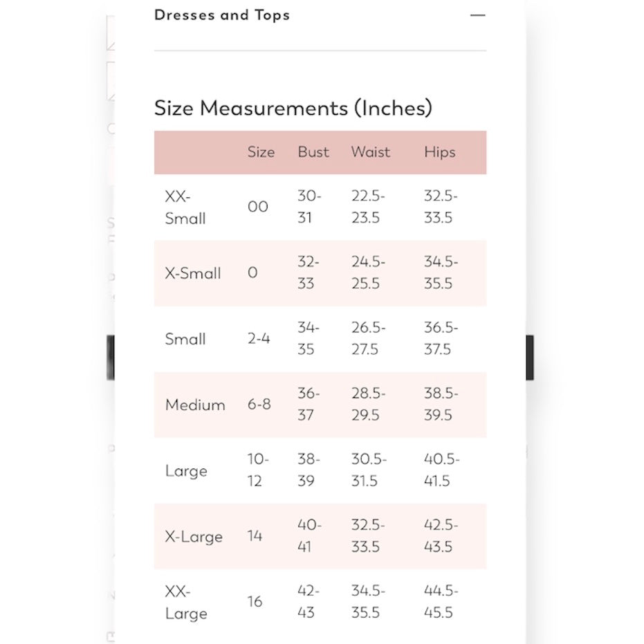The height and width of the screenshot is (644, 644).
Task: Select the Medium row label
Action: pyautogui.click(x=195, y=405)
